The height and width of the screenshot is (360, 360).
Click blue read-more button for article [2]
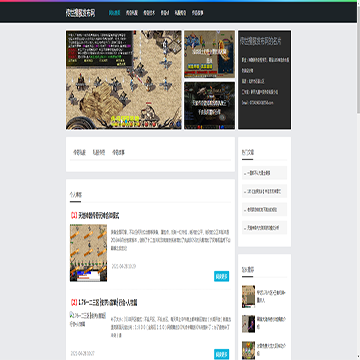tap(222, 354)
